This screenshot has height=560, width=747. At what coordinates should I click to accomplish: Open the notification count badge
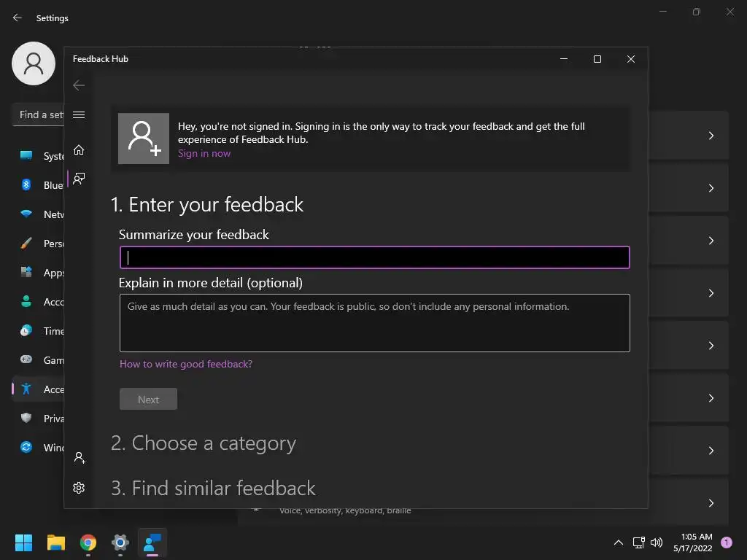tap(727, 542)
